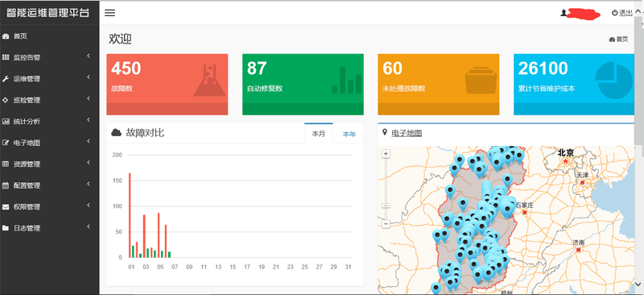
Task: Click the envelope icon for 权限管理
Action: coord(6,207)
